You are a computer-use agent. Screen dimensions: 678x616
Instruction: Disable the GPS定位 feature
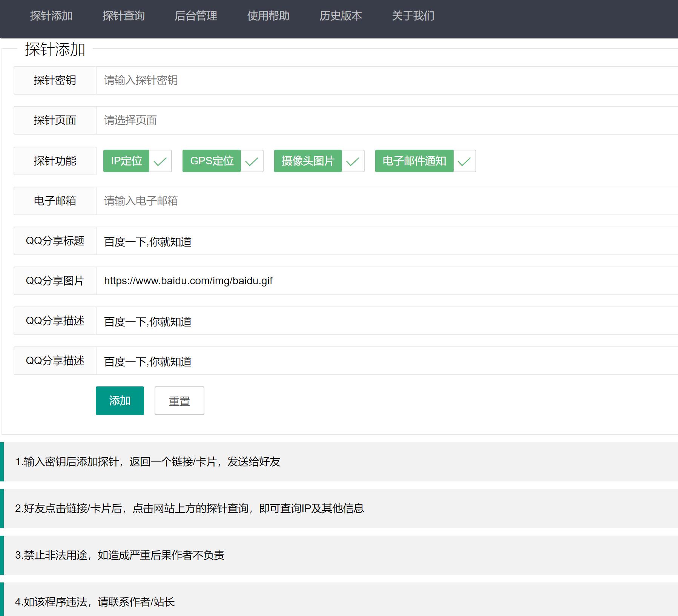pyautogui.click(x=212, y=161)
